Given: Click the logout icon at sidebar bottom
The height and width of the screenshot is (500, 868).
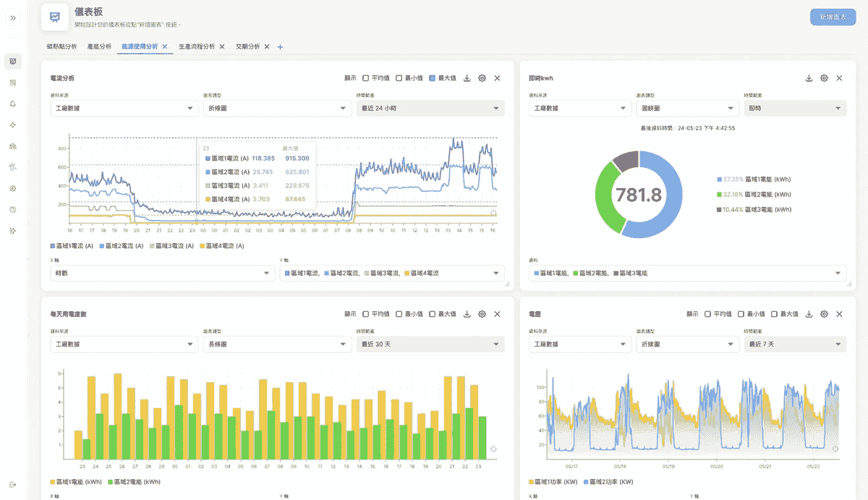Looking at the screenshot, I should [x=13, y=484].
